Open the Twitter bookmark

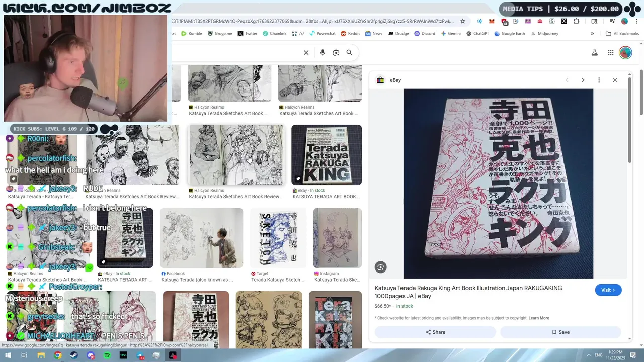[247, 34]
